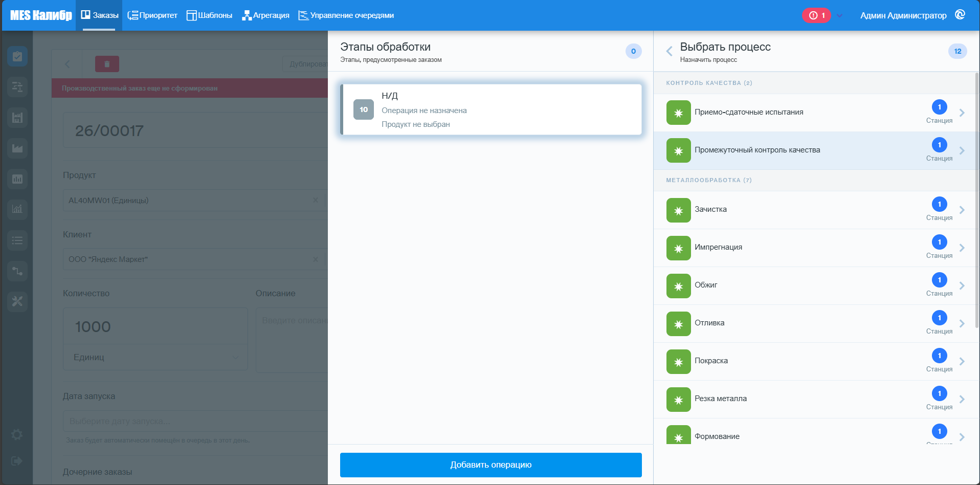Expand the Обжиг chevron
Viewport: 980px width, 485px height.
(x=962, y=286)
